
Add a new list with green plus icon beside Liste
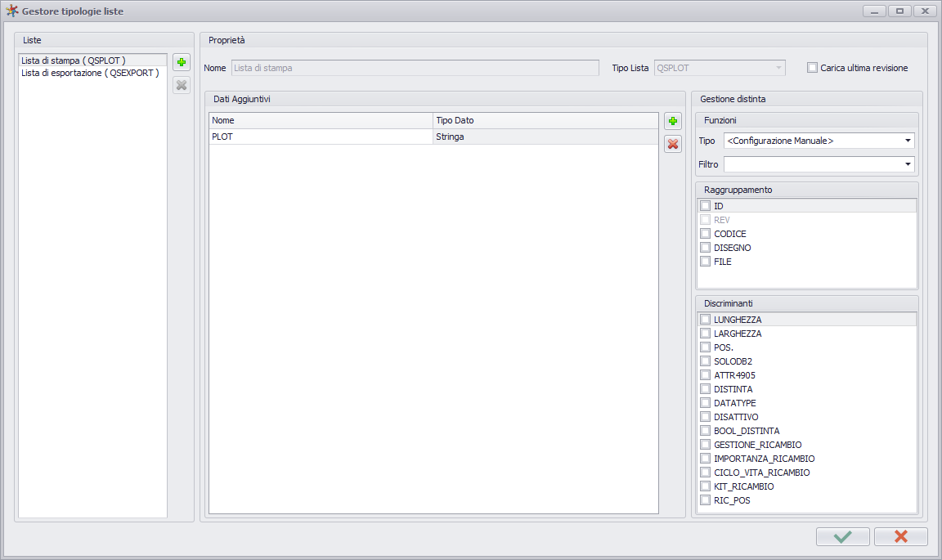[182, 62]
